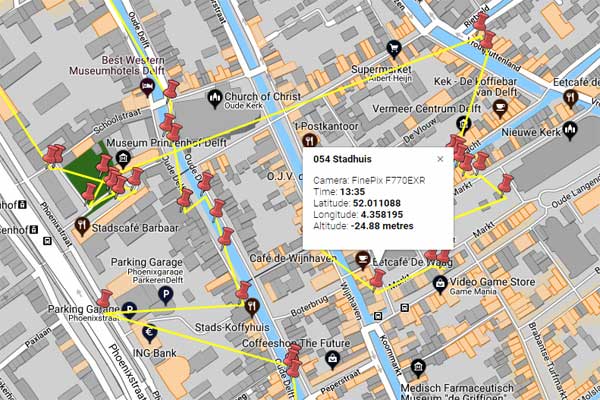Select the Boterbrug street label
The image size is (600, 400).
pos(309,305)
